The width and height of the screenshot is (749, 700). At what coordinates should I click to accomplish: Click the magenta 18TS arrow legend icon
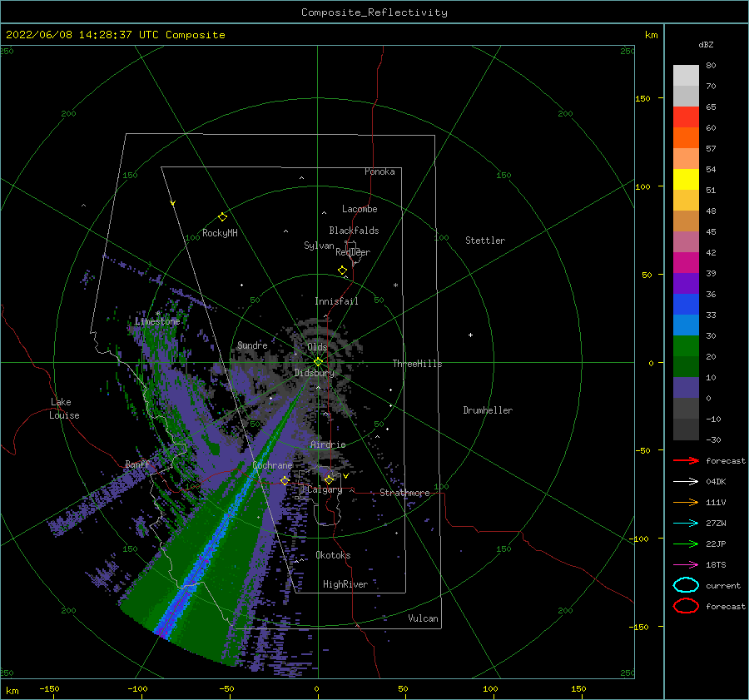pyautogui.click(x=686, y=565)
